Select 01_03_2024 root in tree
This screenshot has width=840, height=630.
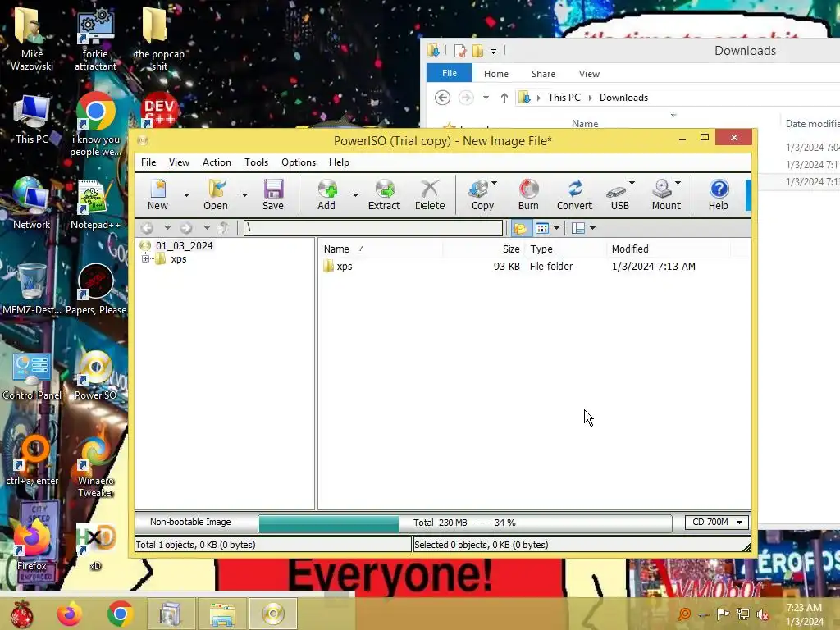click(x=184, y=246)
